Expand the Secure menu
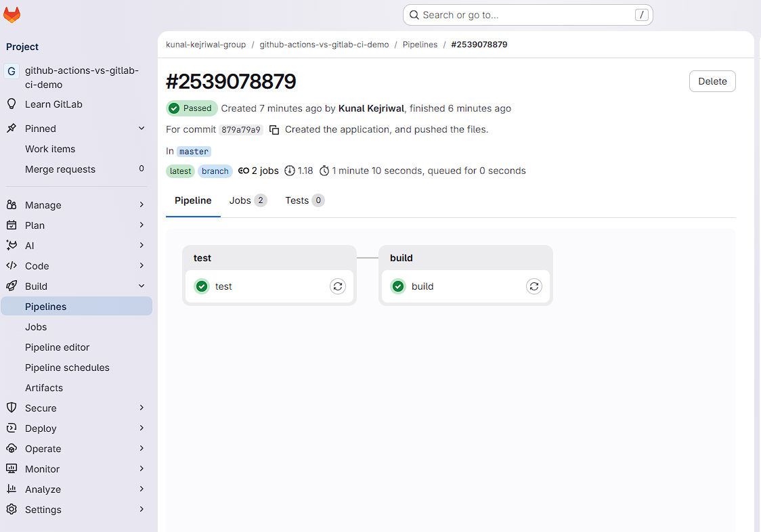The height and width of the screenshot is (532, 761). (x=142, y=407)
